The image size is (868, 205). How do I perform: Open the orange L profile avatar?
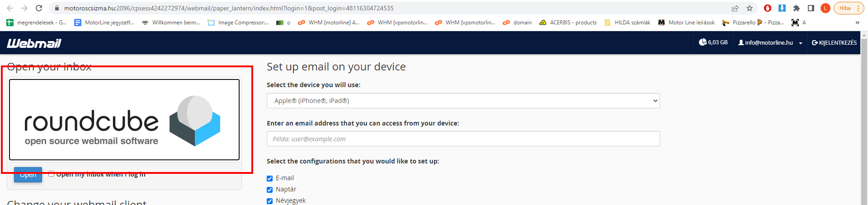pyautogui.click(x=826, y=8)
